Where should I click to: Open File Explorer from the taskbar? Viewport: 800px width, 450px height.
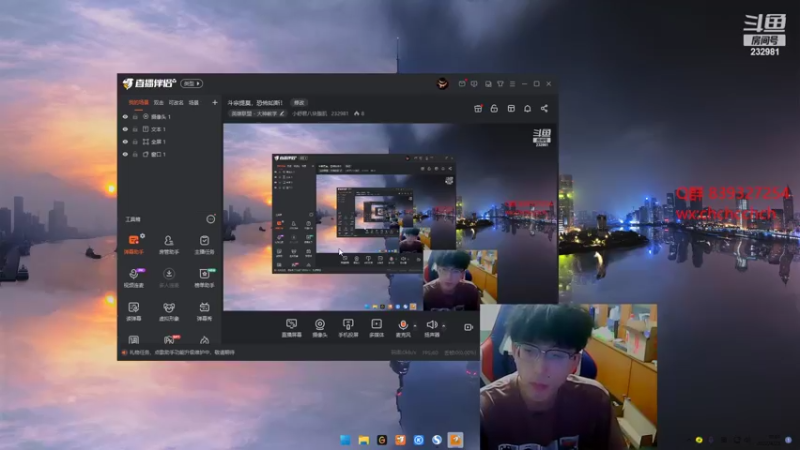click(x=364, y=440)
